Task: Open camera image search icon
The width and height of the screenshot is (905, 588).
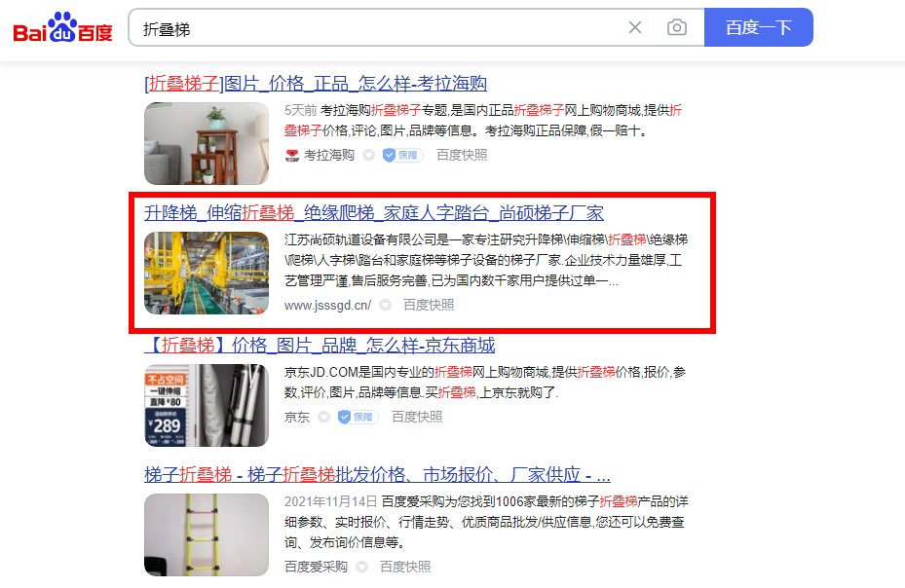Action: (676, 27)
